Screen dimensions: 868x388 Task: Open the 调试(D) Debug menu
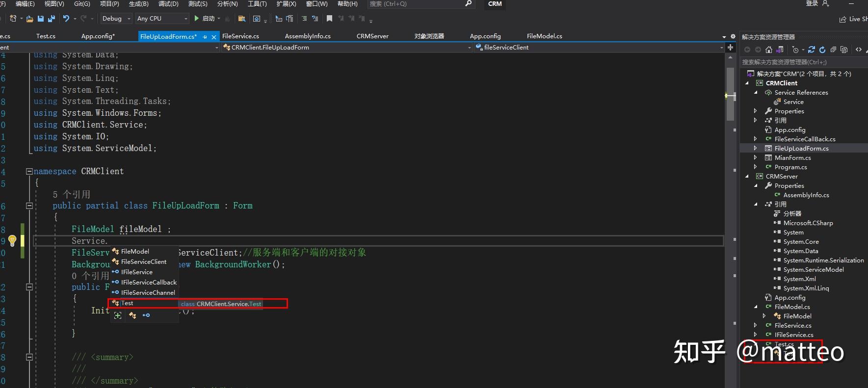(x=168, y=4)
